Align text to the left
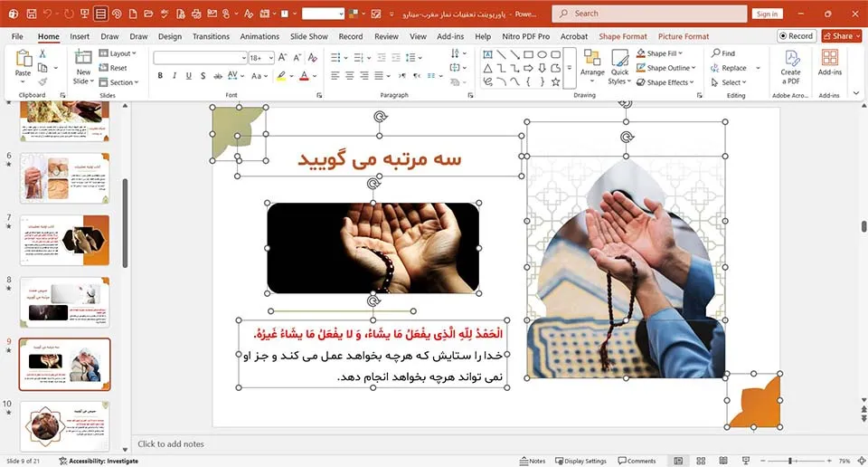Viewport: 868px width, 467px height. 335,75
